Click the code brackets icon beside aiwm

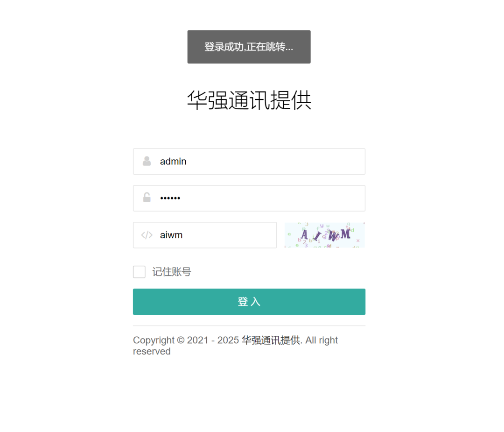click(x=147, y=235)
